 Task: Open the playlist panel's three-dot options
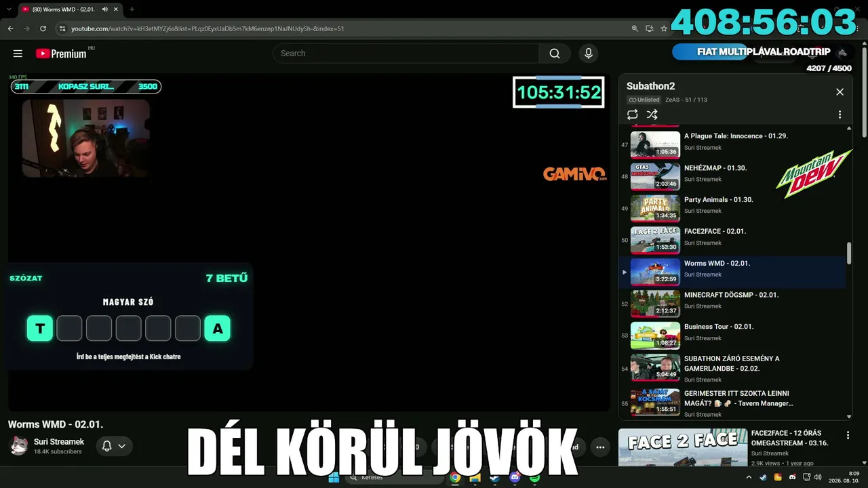click(x=840, y=115)
